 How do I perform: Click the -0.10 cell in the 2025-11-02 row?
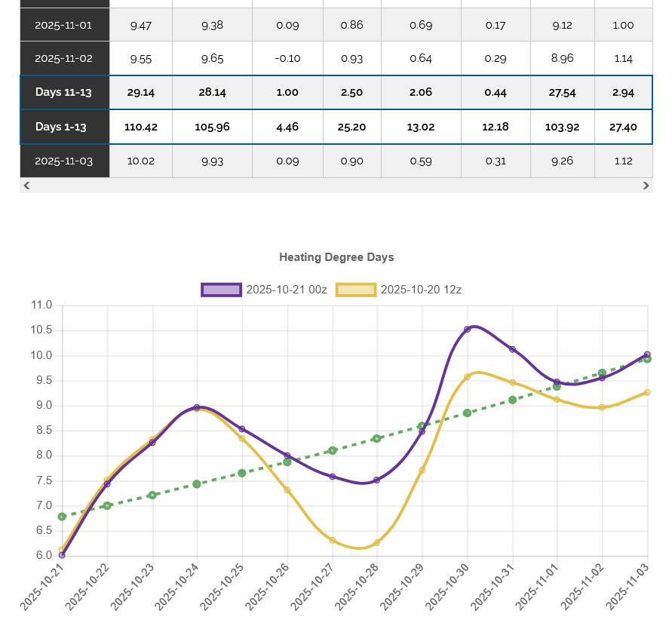point(287,58)
